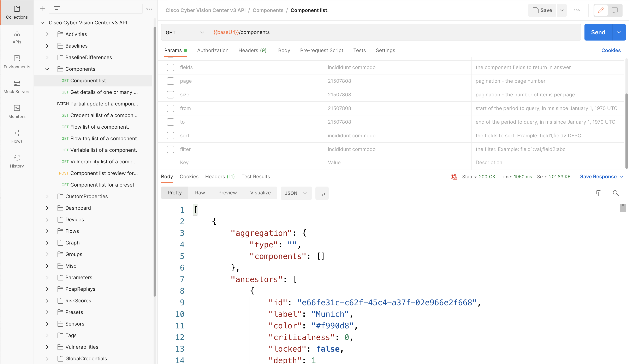This screenshot has height=364, width=630.
Task: Open the GET method dropdown
Action: click(184, 32)
